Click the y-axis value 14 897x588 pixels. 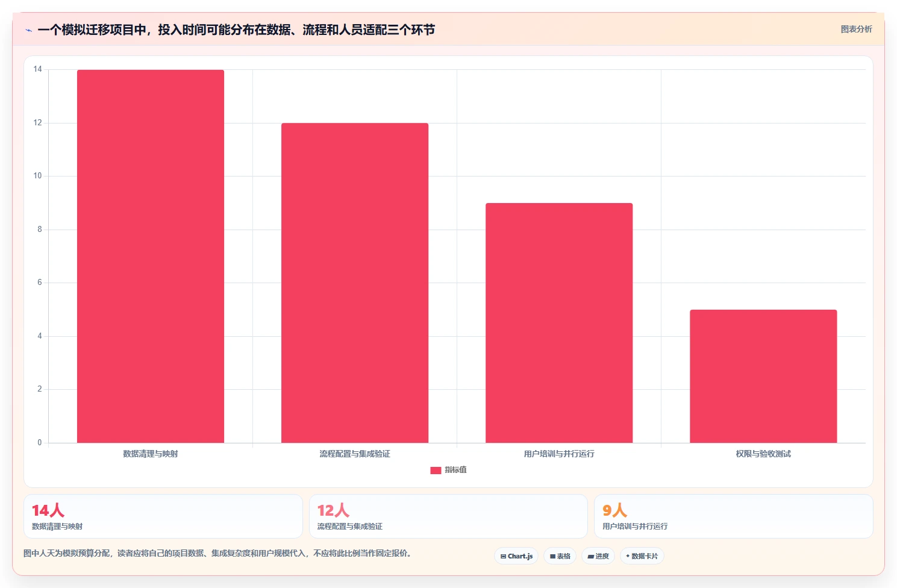38,69
